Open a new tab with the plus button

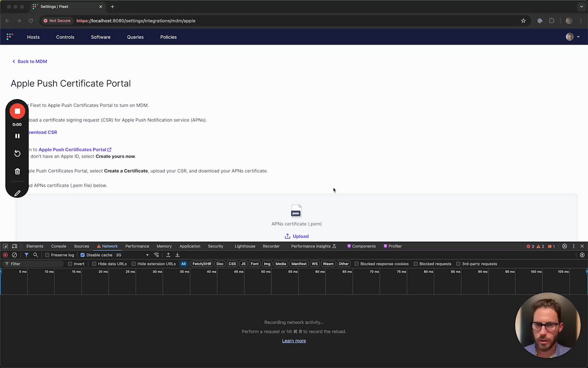(112, 6)
